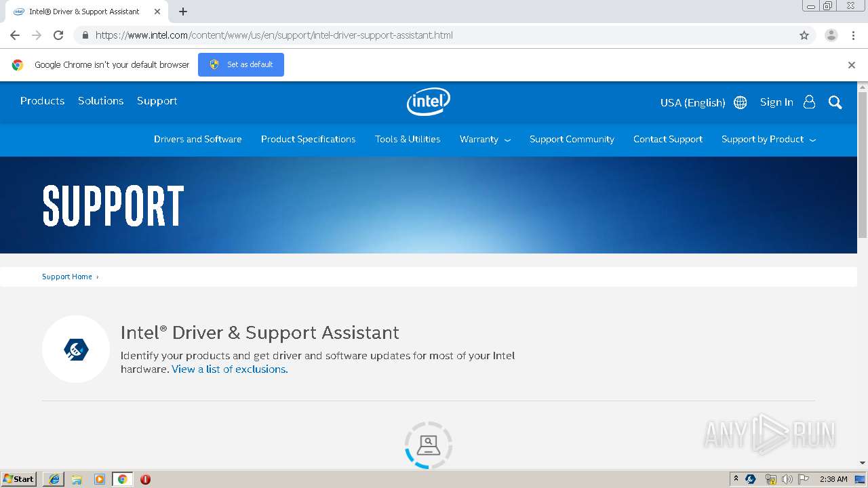This screenshot has height=488, width=868.
Task: Open the Chrome profile avatar icon
Action: [831, 35]
